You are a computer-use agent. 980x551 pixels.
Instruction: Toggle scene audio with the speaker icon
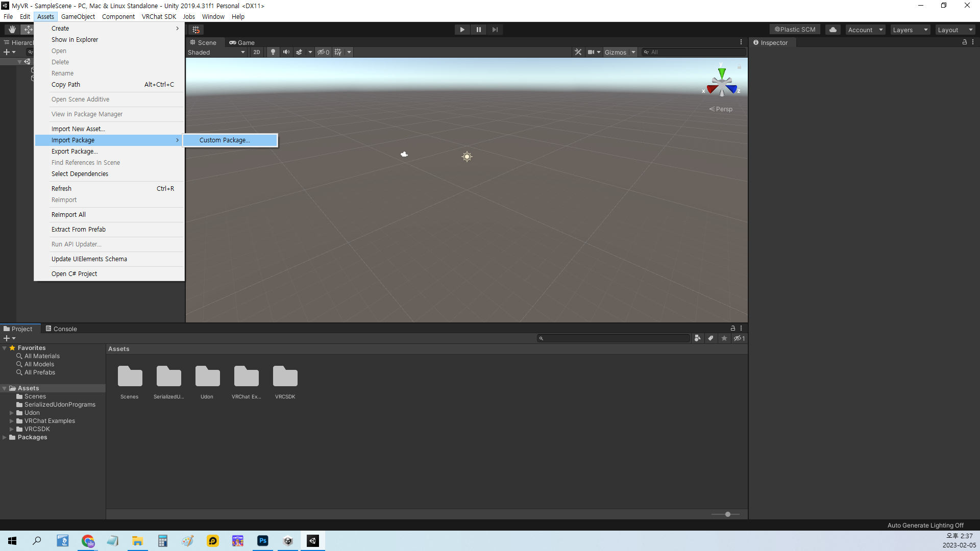click(286, 52)
